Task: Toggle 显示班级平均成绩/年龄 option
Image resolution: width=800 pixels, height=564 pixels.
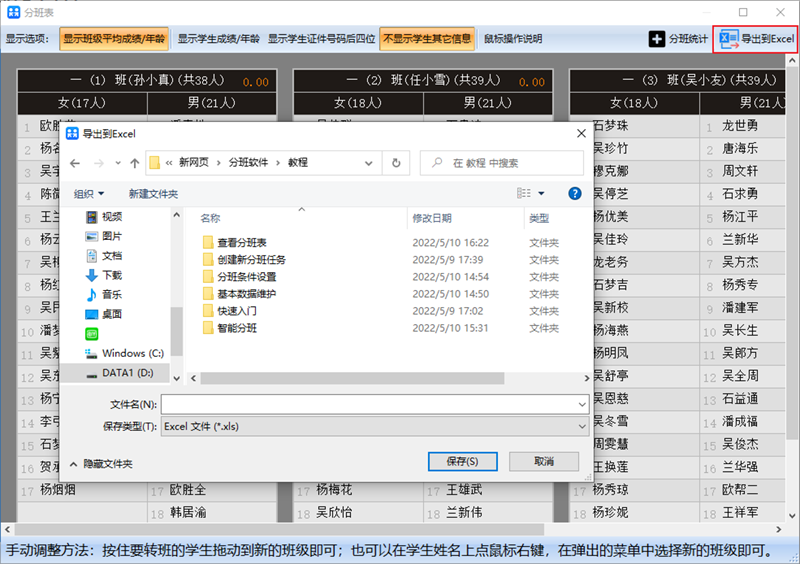Action: pos(114,39)
